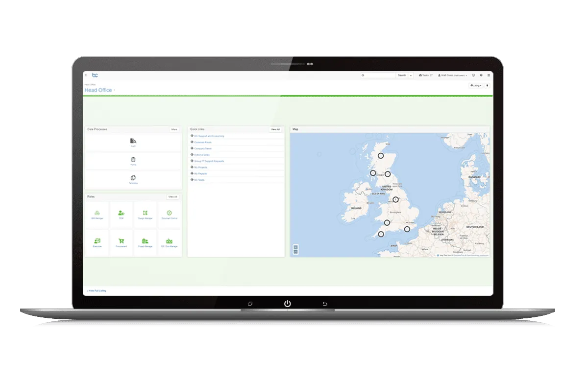
Task: Click View All in the Quick Links panel
Action: (275, 129)
